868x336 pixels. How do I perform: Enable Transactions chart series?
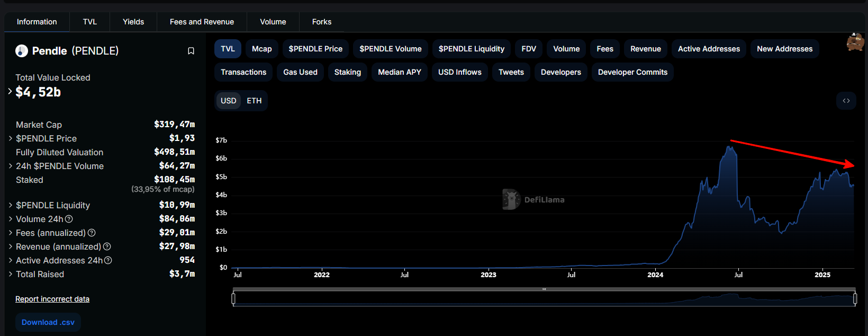point(243,72)
